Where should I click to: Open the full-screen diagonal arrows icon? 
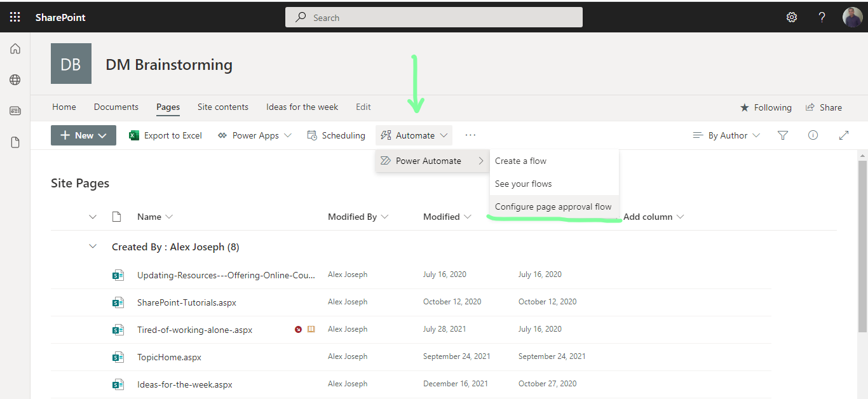click(844, 135)
